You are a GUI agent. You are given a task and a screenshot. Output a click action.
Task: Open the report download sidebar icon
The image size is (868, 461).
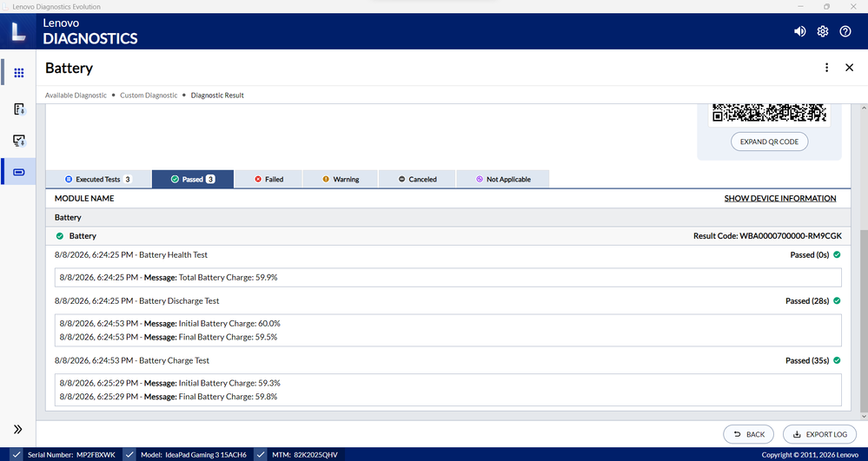coord(19,109)
